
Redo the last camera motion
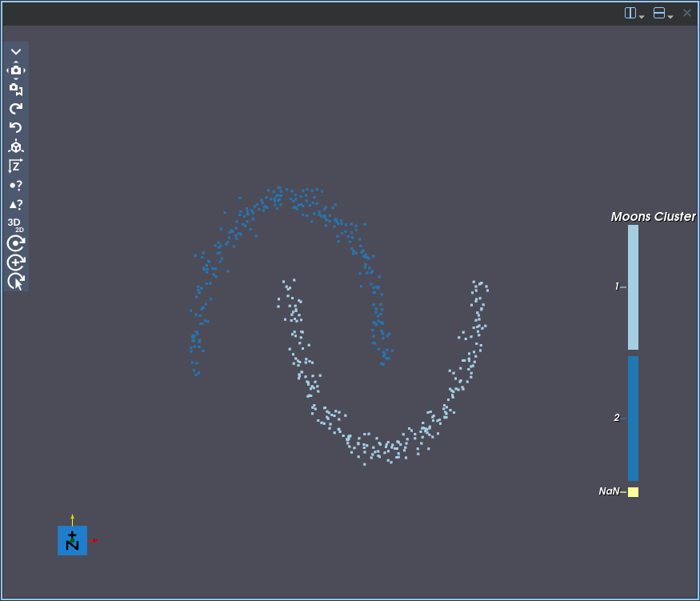(16, 108)
